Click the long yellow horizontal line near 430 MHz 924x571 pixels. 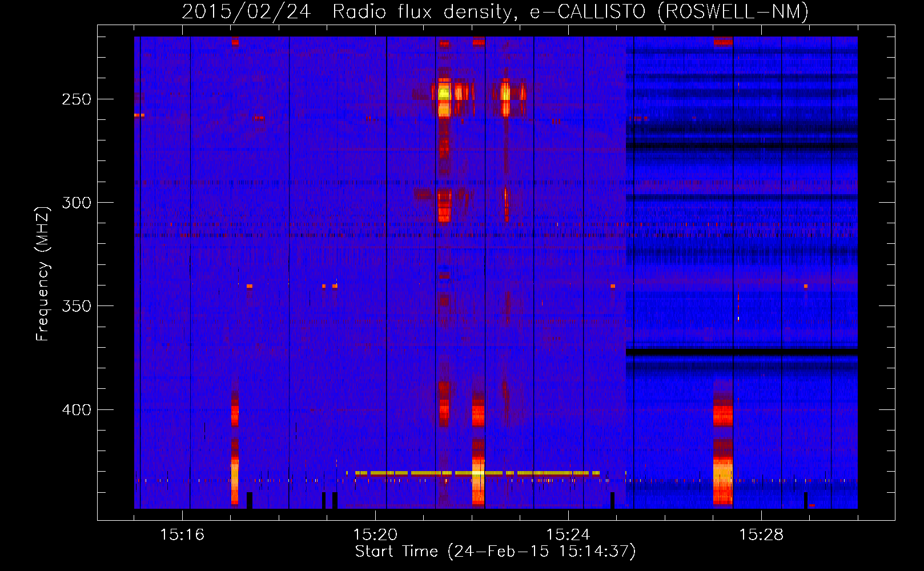click(473, 473)
